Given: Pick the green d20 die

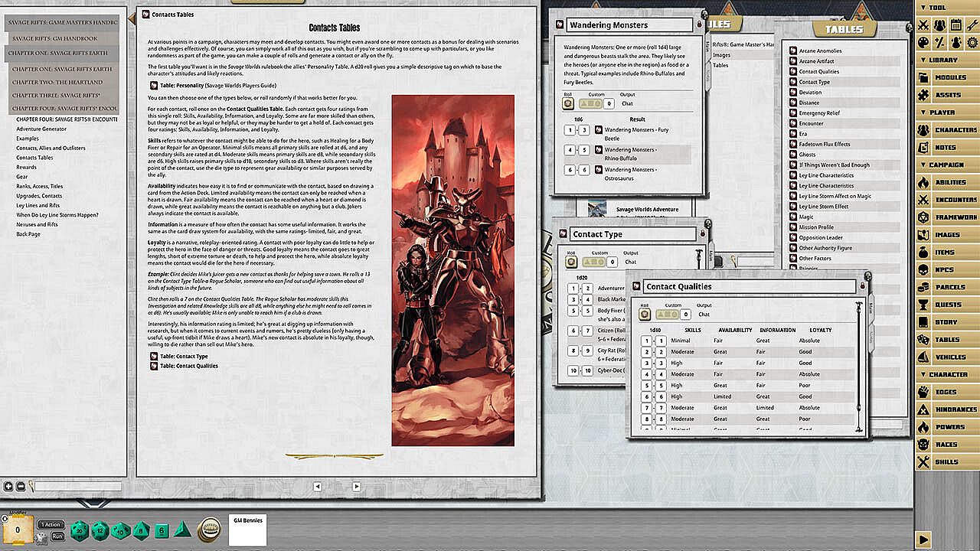Looking at the screenshot, I should tap(79, 530).
